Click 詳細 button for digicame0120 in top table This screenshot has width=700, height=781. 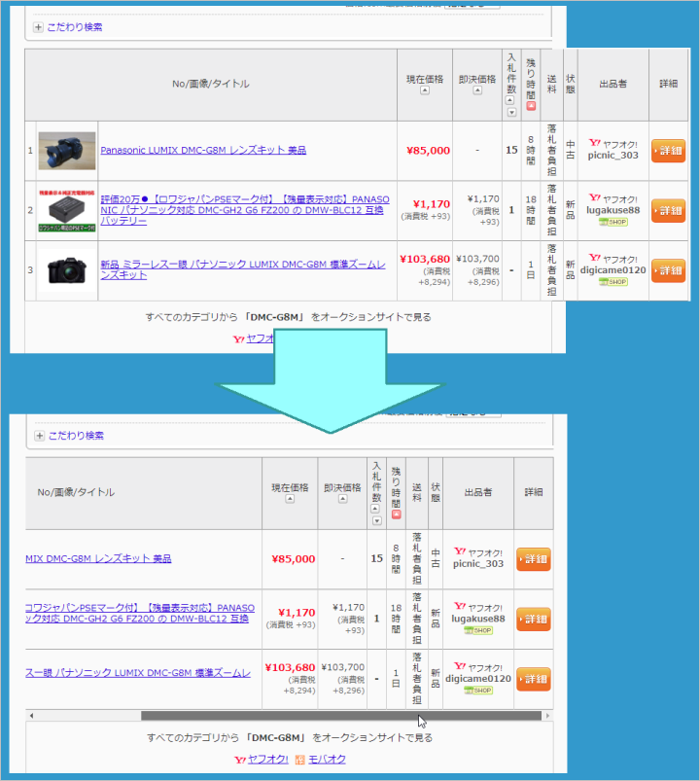tap(669, 270)
